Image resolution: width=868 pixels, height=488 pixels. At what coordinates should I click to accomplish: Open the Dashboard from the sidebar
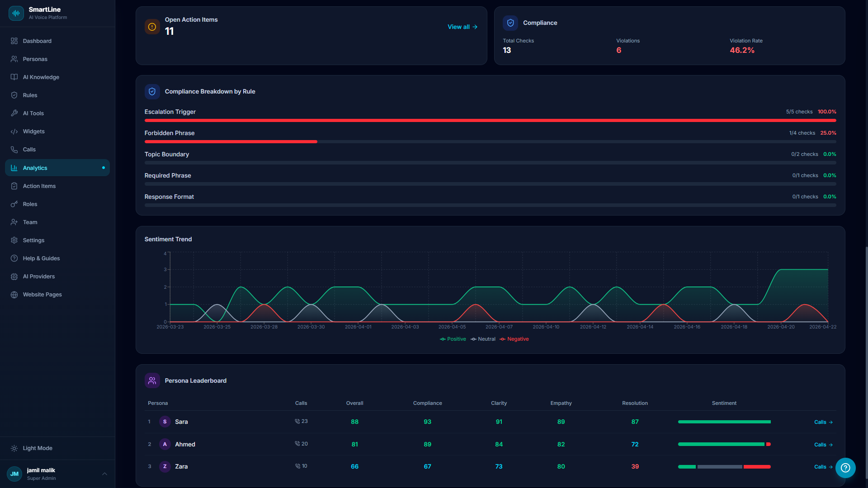pos(37,41)
